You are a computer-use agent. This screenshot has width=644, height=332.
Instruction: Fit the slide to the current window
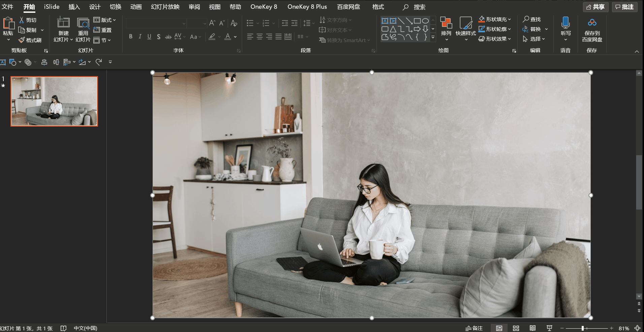(x=637, y=328)
